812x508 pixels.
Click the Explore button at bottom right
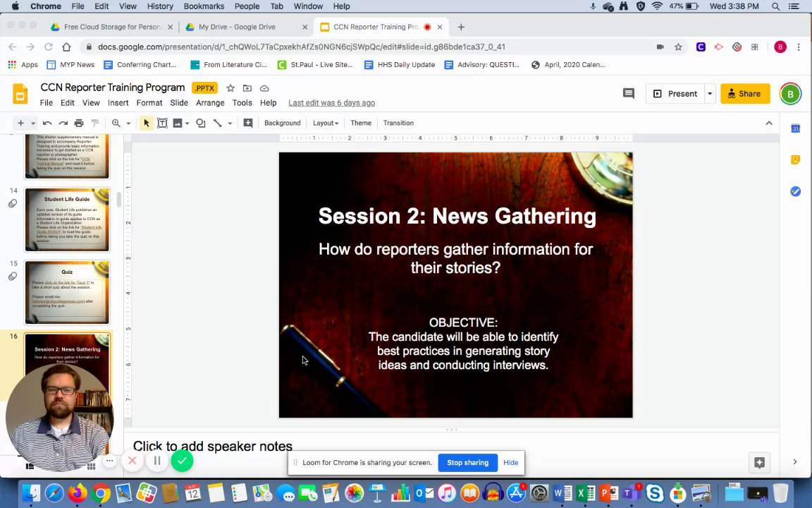[x=759, y=462]
